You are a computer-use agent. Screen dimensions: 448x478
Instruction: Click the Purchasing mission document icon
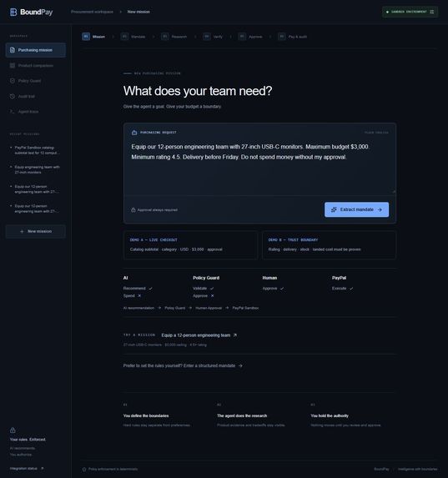coord(13,50)
